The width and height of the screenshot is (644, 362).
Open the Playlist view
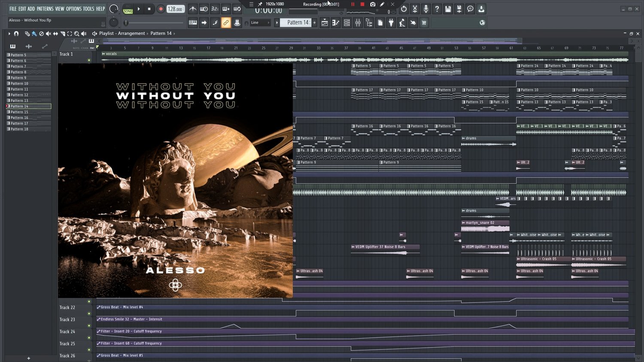pyautogui.click(x=325, y=23)
